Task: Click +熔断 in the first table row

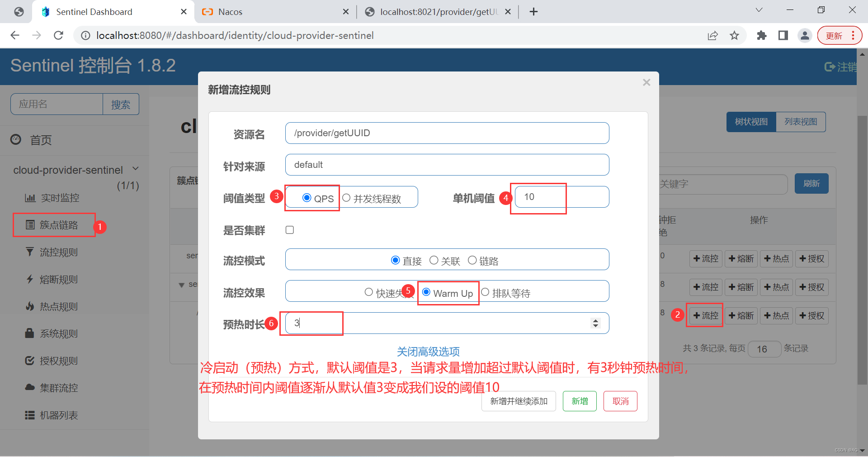Action: (741, 258)
